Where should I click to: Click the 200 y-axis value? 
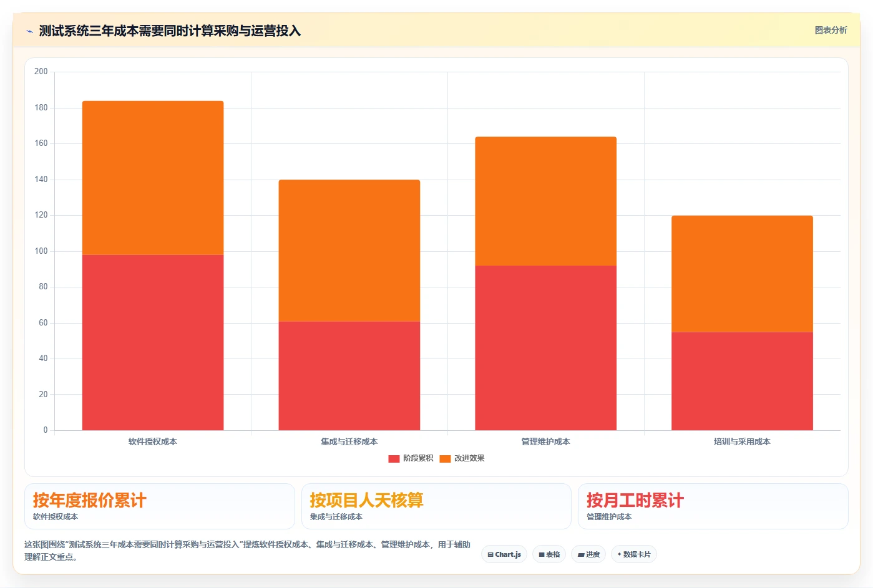41,72
